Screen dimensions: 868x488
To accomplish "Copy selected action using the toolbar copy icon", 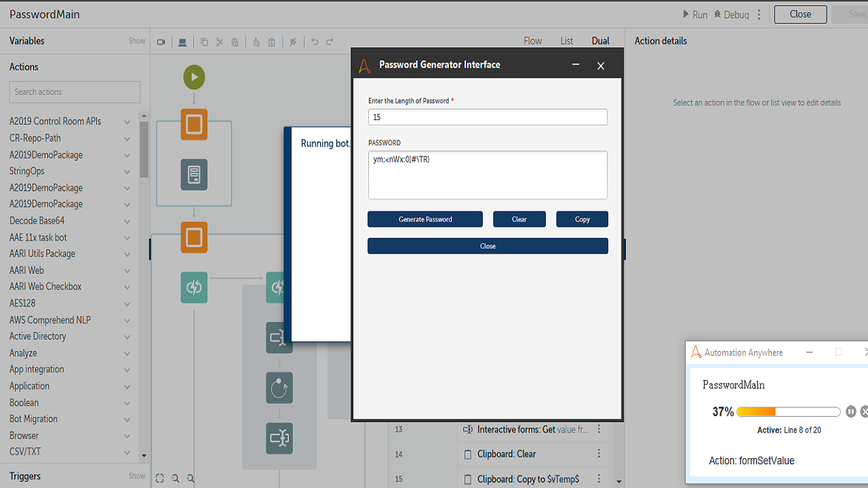I will tap(204, 42).
